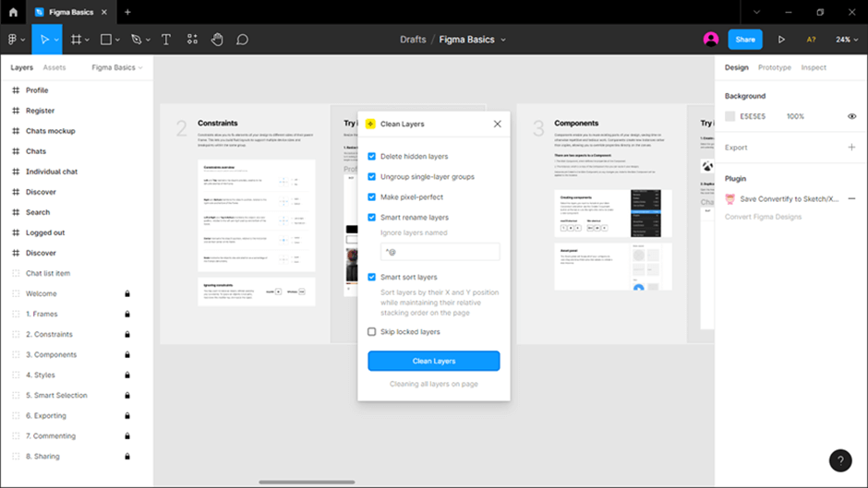This screenshot has height=488, width=868.
Task: Click the lock icon on the Welcome layer
Action: [x=127, y=293]
